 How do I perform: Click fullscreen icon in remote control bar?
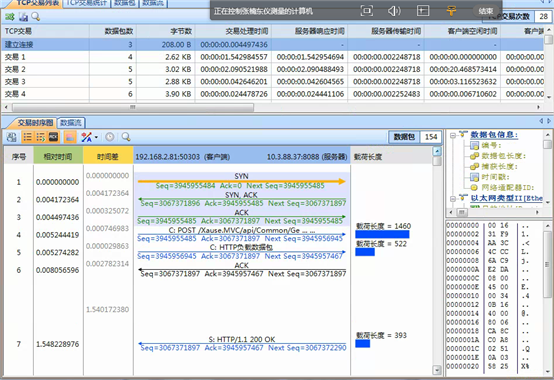tap(366, 11)
